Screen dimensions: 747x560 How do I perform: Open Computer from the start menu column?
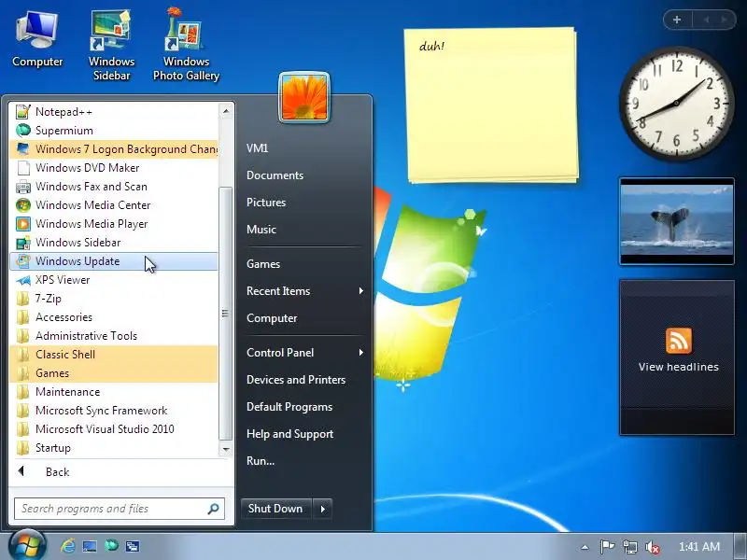272,318
